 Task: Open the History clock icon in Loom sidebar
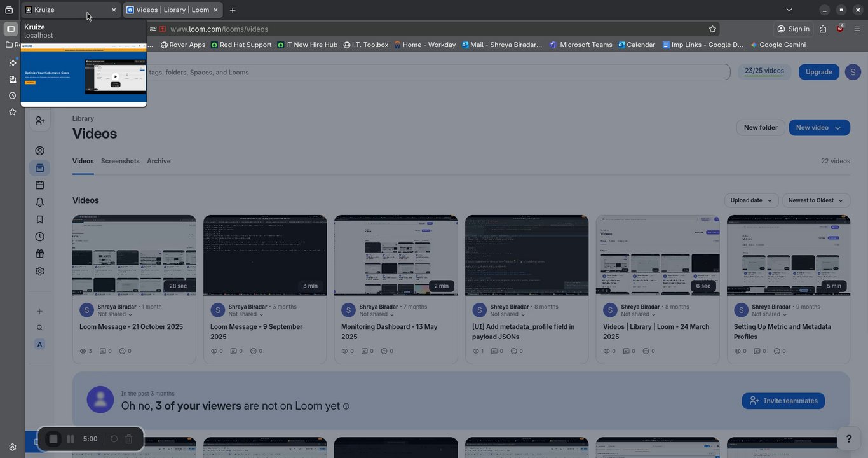click(39, 237)
